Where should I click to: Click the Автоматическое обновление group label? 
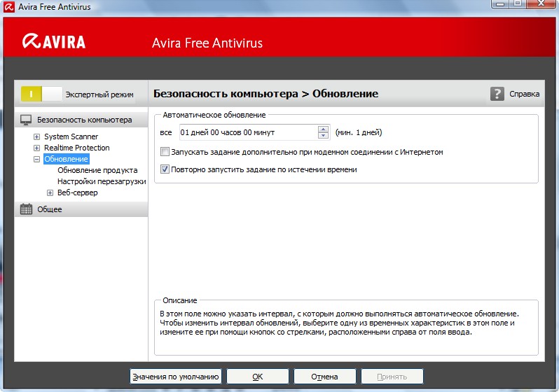pyautogui.click(x=214, y=115)
